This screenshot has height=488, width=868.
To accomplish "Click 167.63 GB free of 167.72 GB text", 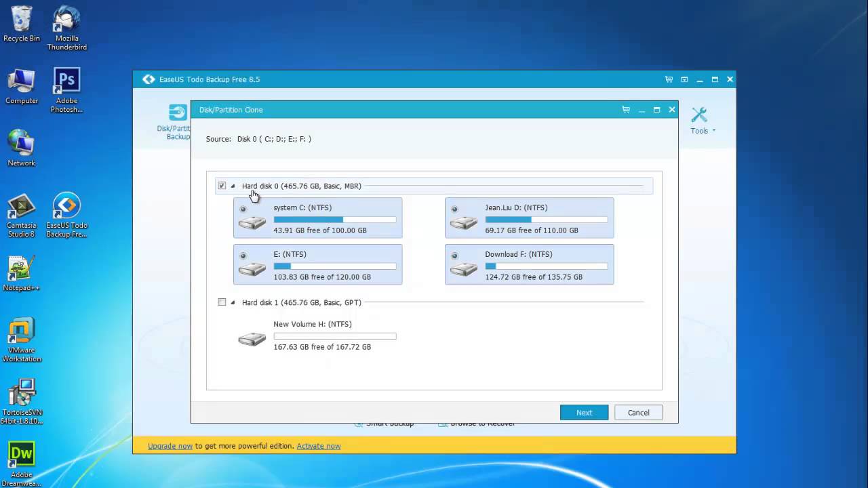I will [322, 347].
